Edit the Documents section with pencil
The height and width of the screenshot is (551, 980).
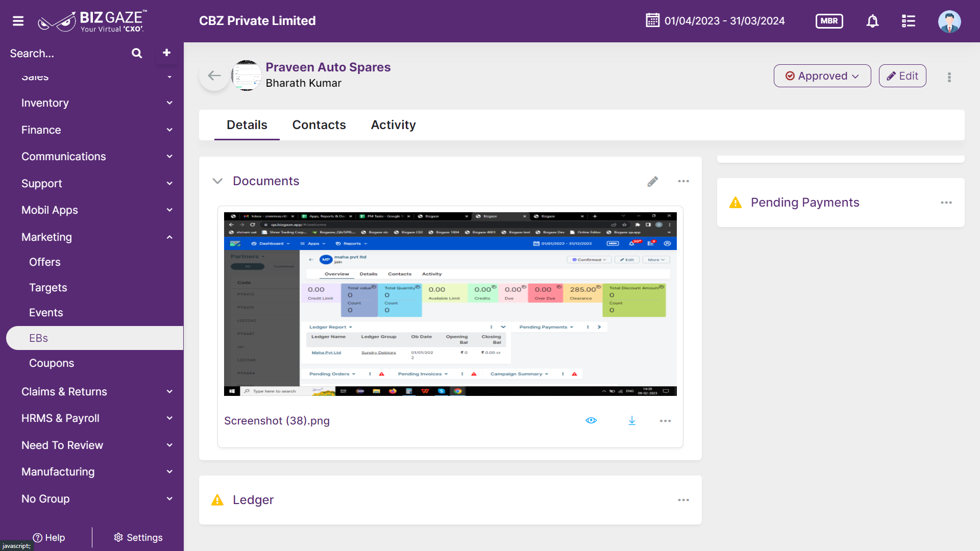[x=652, y=181]
